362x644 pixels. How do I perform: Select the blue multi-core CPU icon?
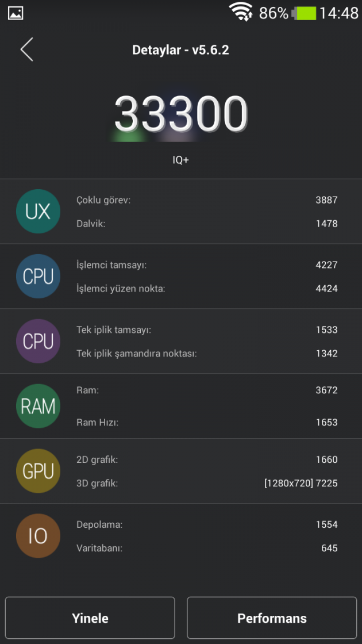pyautogui.click(x=38, y=276)
